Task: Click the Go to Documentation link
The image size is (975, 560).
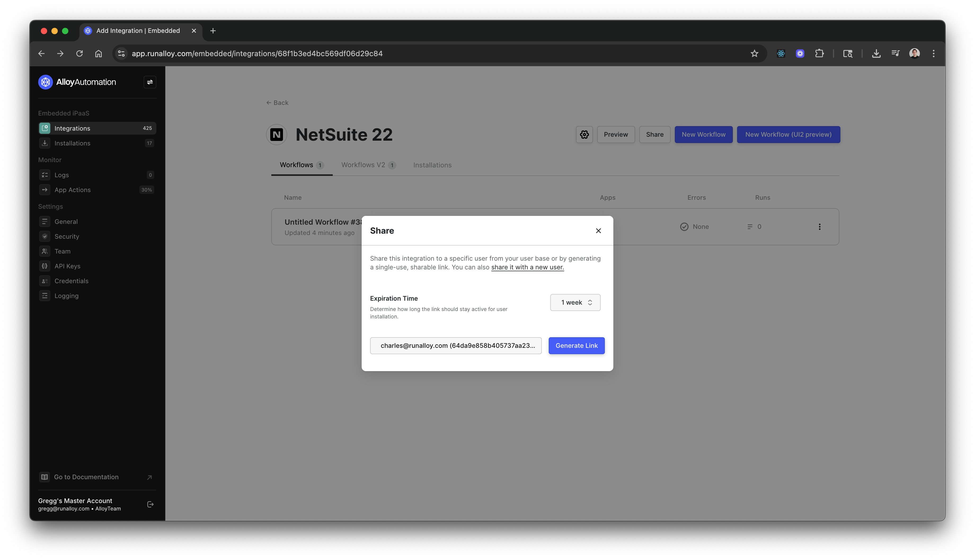Action: tap(86, 477)
